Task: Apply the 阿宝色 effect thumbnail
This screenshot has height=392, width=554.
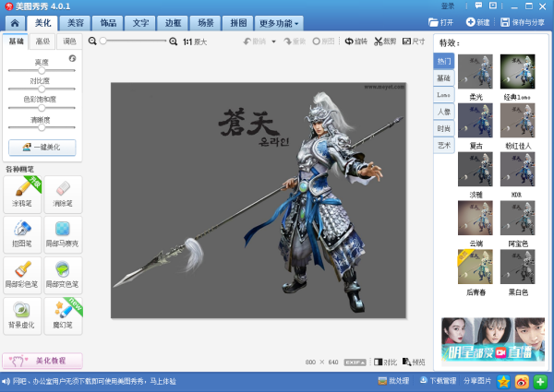Action: (x=518, y=218)
